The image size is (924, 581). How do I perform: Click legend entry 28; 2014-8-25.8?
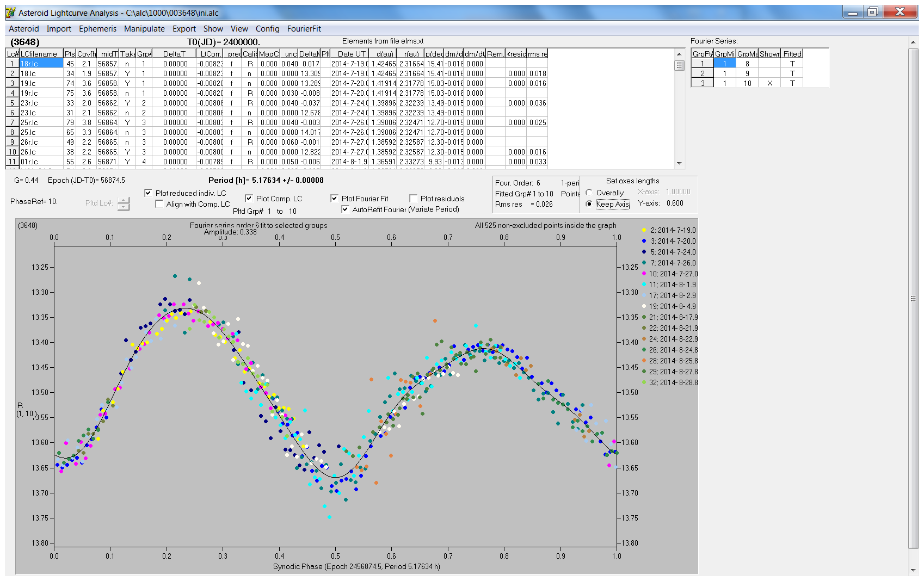pyautogui.click(x=669, y=361)
